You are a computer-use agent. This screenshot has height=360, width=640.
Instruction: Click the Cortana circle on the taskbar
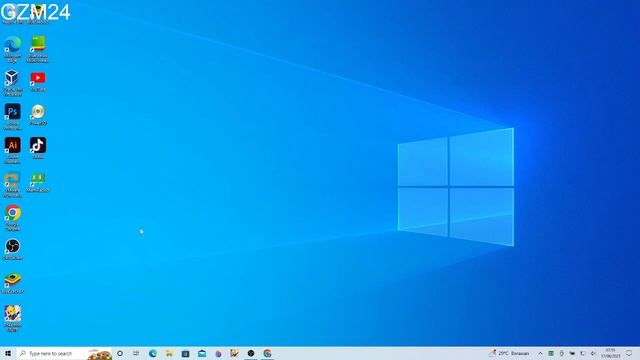[120, 353]
